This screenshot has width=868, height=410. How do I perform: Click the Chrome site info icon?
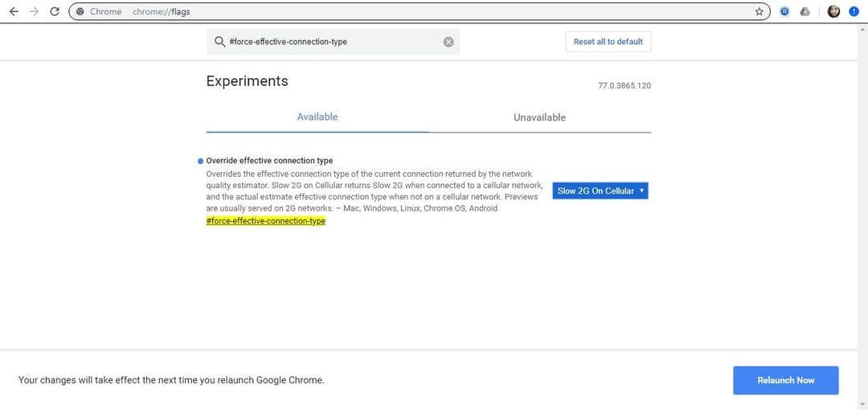pos(80,11)
